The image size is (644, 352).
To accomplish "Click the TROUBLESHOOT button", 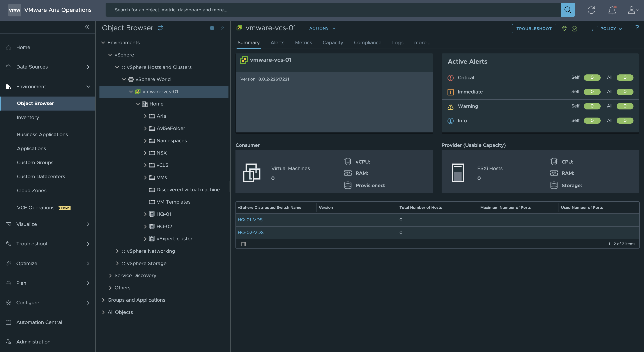I will (x=534, y=28).
